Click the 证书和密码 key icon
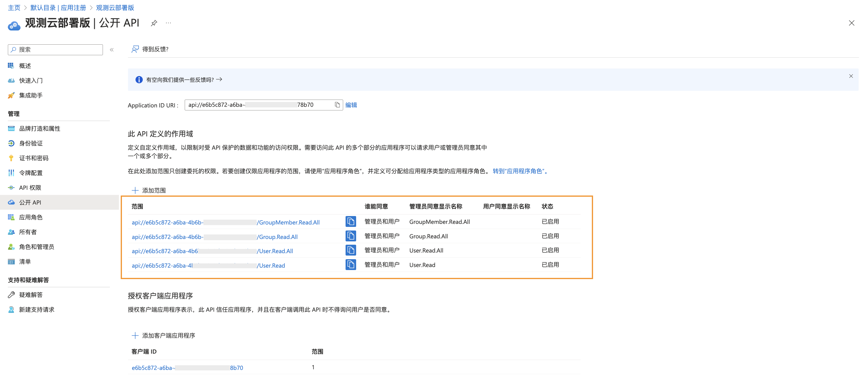Viewport: 868px width, 385px height. coord(11,158)
